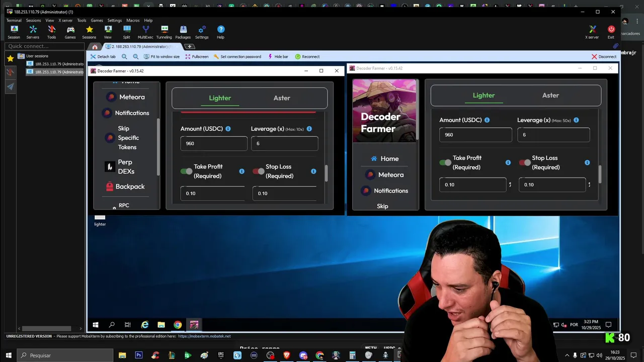The width and height of the screenshot is (644, 362).
Task: Click the Fullscreen button
Action: (x=197, y=57)
